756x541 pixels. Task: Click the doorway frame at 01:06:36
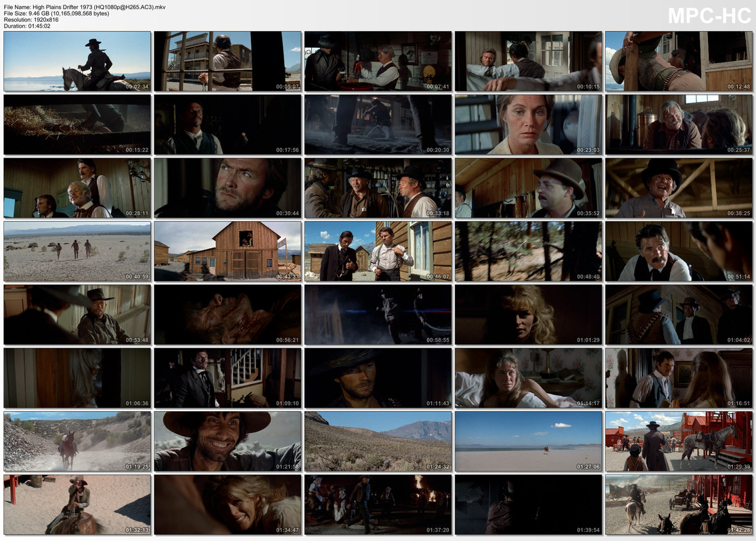[77, 378]
